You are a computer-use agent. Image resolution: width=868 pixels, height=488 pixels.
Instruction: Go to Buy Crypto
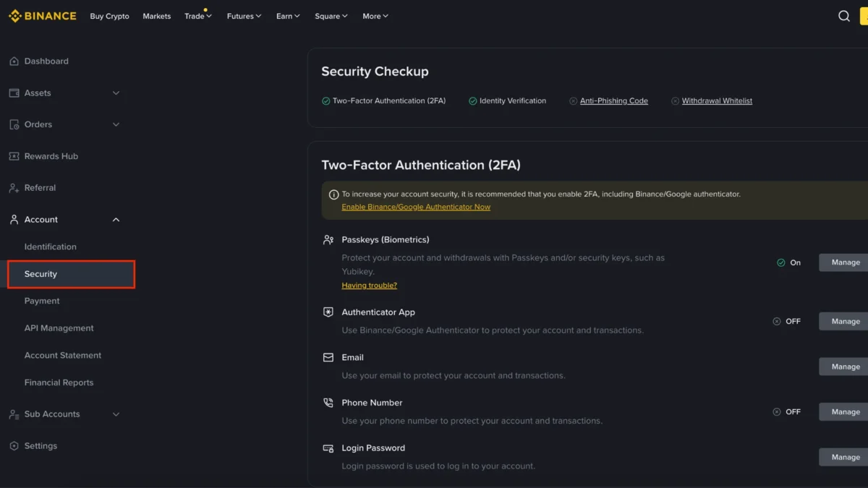[x=109, y=16]
